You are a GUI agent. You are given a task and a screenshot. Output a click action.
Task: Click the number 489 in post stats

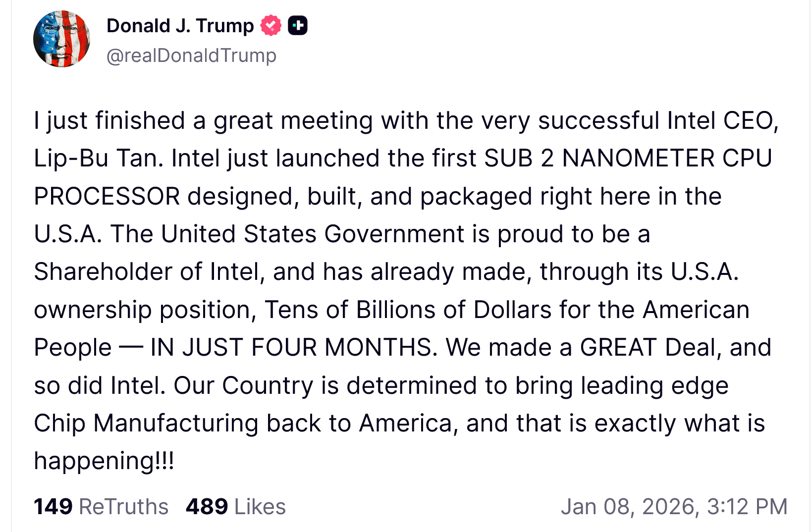coord(207,507)
